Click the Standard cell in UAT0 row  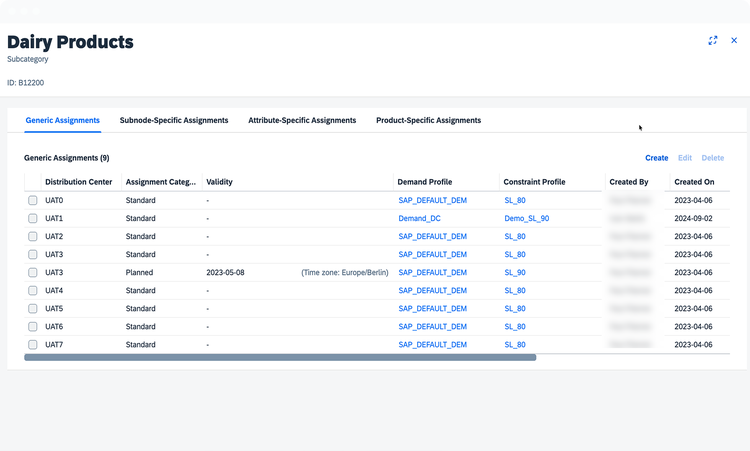pyautogui.click(x=141, y=200)
